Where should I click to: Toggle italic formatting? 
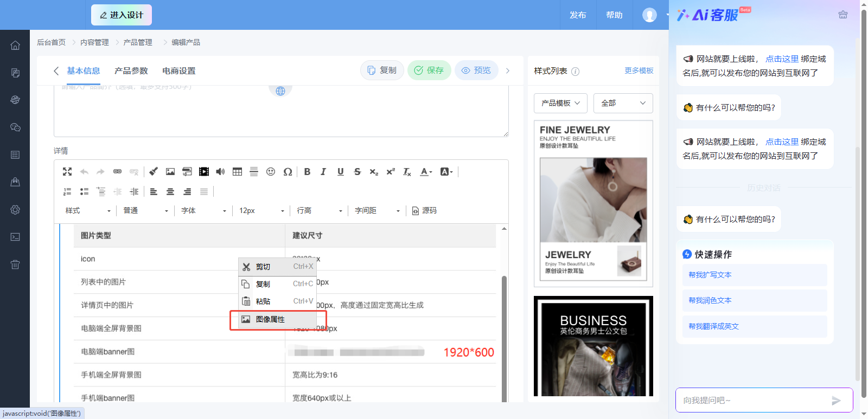pos(323,172)
